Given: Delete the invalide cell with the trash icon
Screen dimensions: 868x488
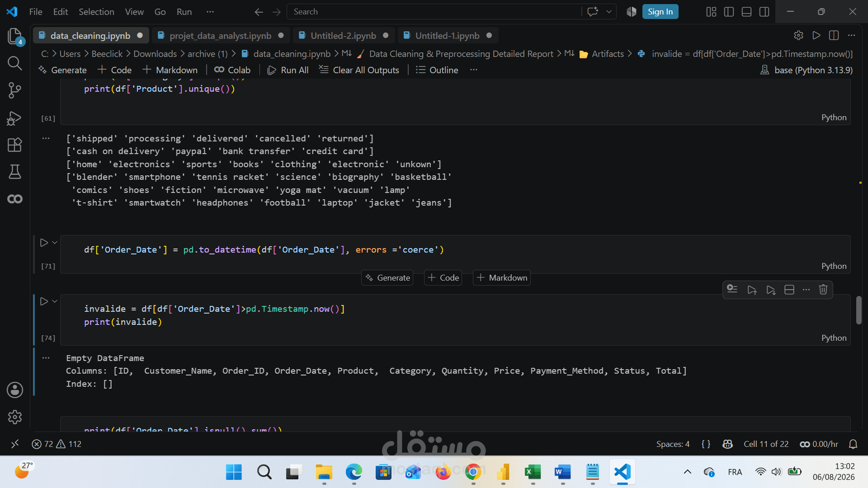Looking at the screenshot, I should [823, 290].
